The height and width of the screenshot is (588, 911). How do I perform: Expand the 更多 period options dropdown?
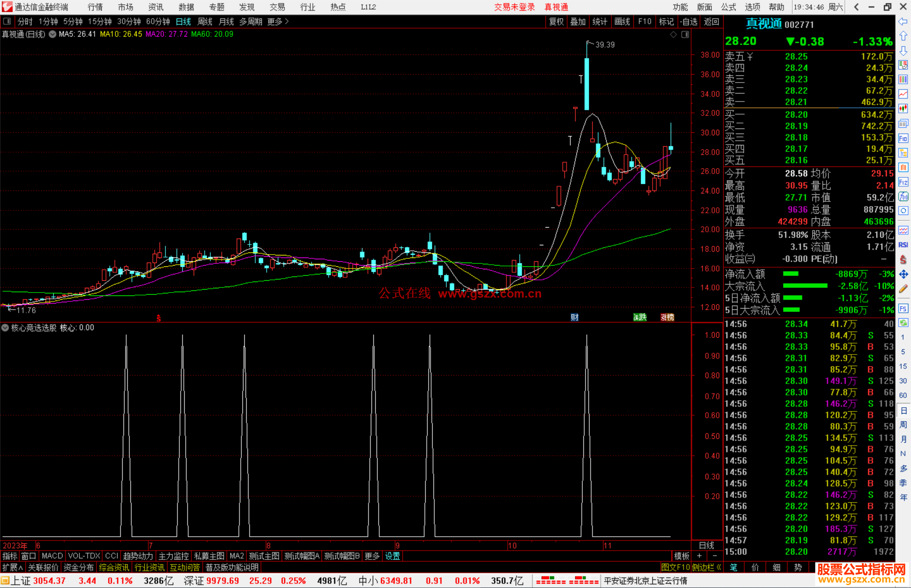point(278,21)
